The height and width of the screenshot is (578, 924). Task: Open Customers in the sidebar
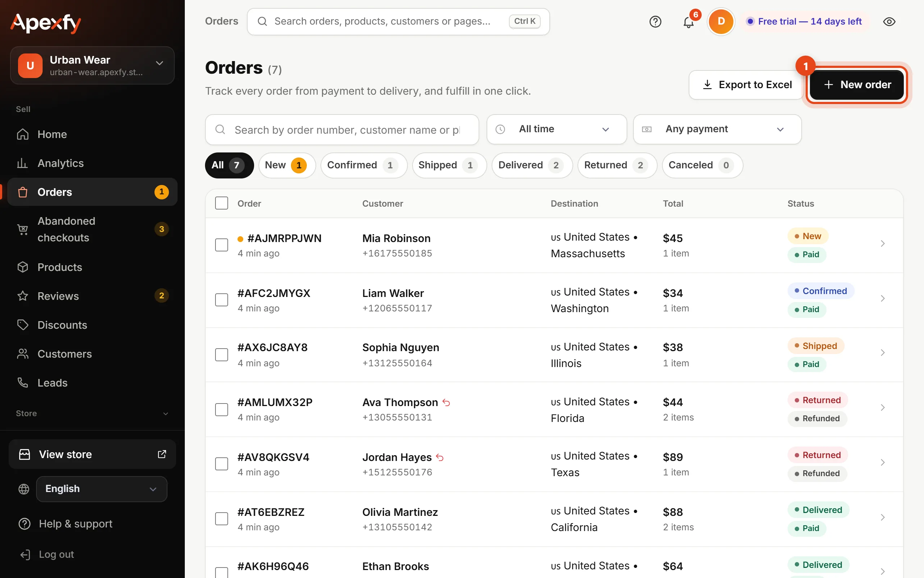[92, 354]
